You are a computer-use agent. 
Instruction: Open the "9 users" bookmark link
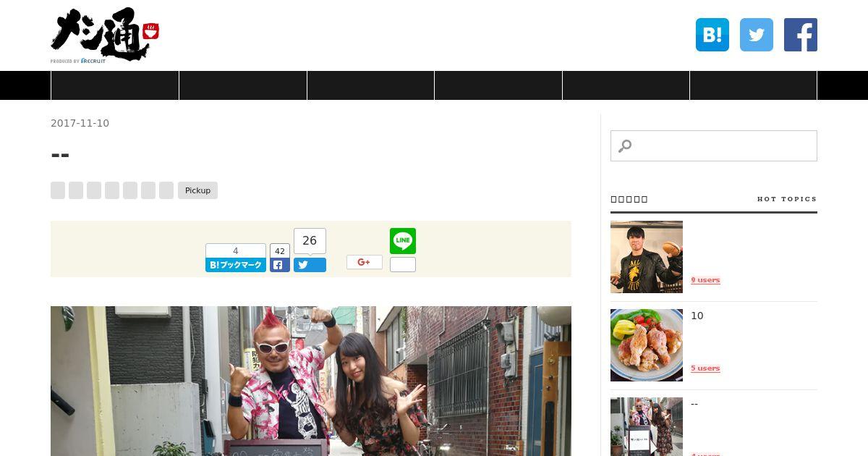coord(705,280)
